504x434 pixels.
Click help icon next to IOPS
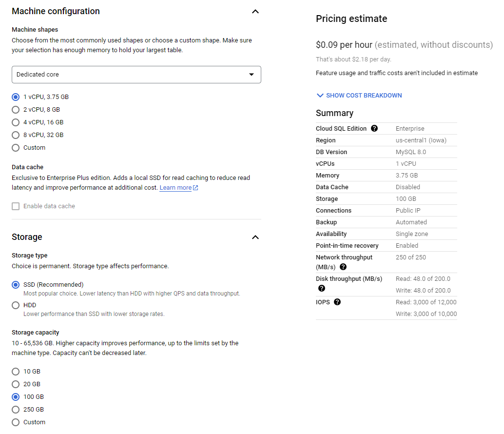point(337,302)
